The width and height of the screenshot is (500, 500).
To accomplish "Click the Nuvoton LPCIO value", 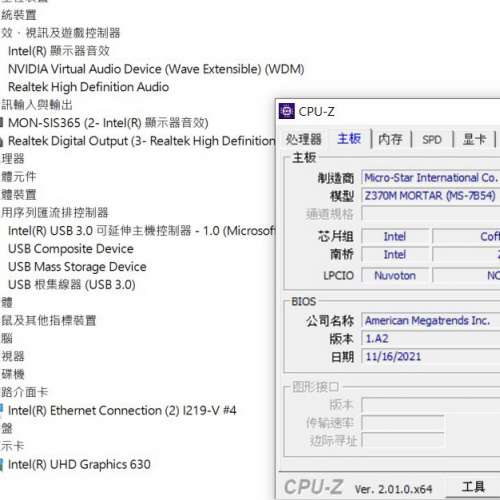I will click(x=395, y=276).
